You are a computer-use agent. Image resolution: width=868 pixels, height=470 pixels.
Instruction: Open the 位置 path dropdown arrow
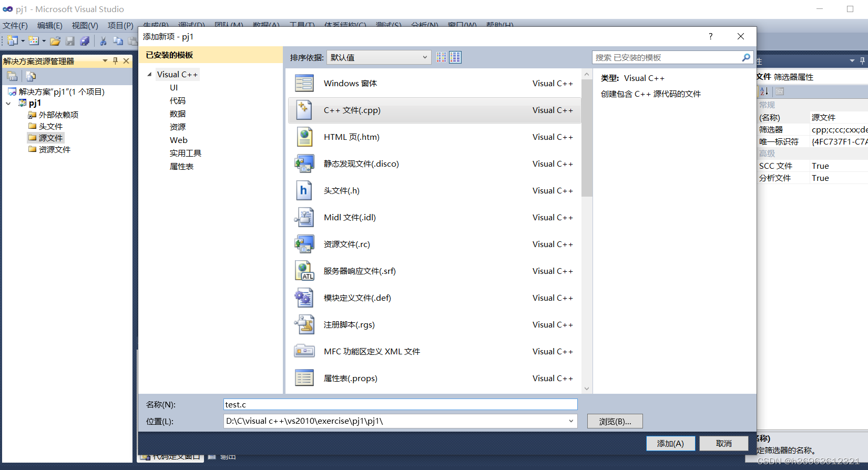click(571, 421)
